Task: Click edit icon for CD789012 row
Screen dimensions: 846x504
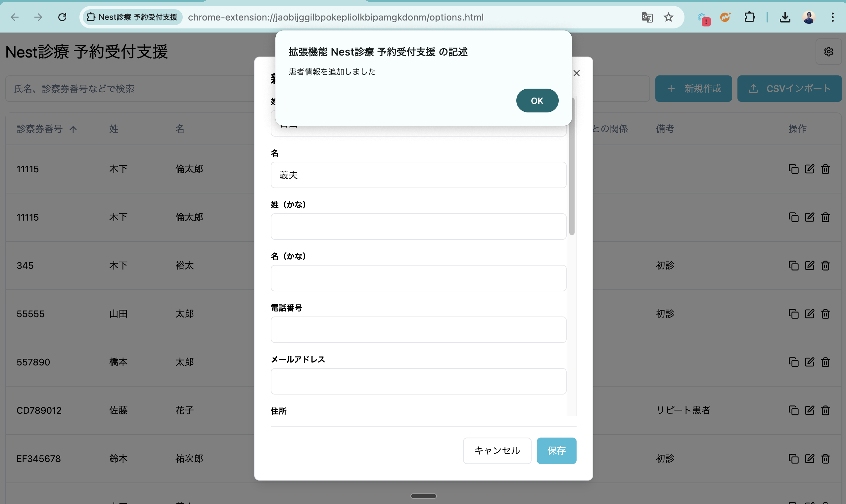Action: pyautogui.click(x=809, y=410)
